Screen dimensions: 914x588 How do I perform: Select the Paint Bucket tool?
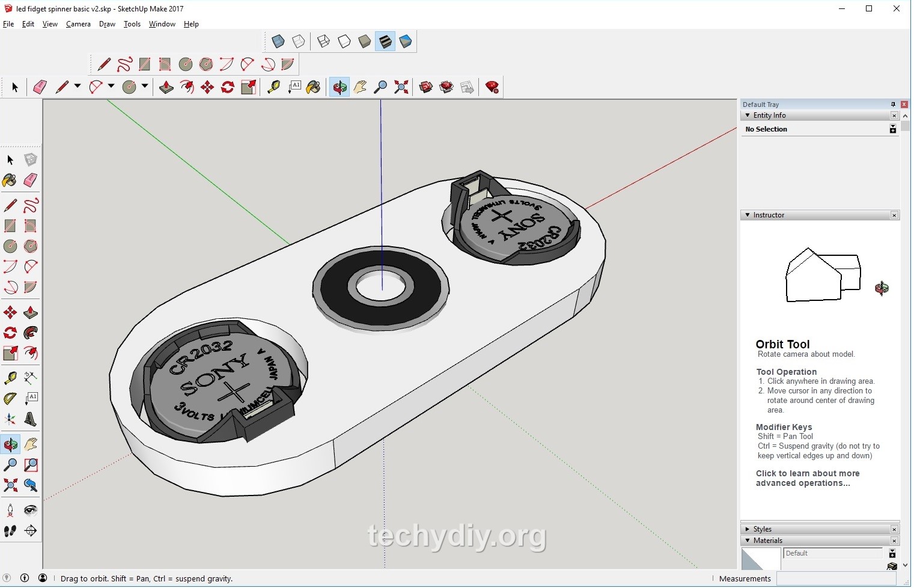[x=314, y=87]
